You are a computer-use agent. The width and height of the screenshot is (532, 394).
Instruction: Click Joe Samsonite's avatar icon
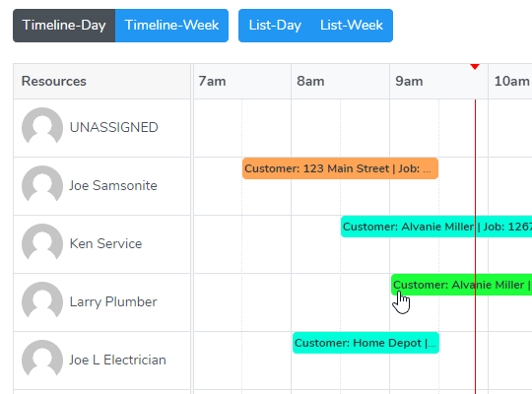(x=42, y=185)
